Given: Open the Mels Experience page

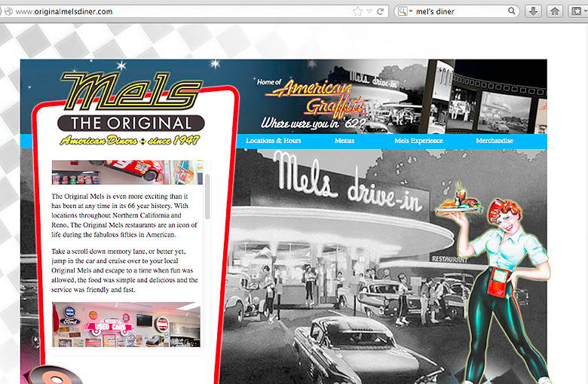Looking at the screenshot, I should coord(418,141).
